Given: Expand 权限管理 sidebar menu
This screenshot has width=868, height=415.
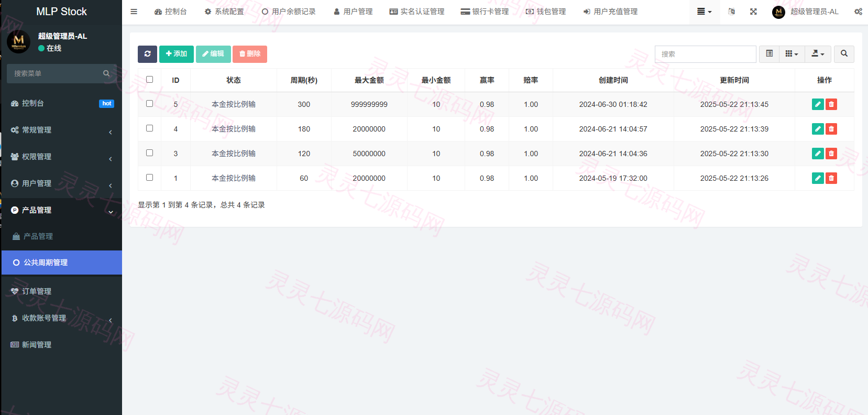Looking at the screenshot, I should 61,157.
